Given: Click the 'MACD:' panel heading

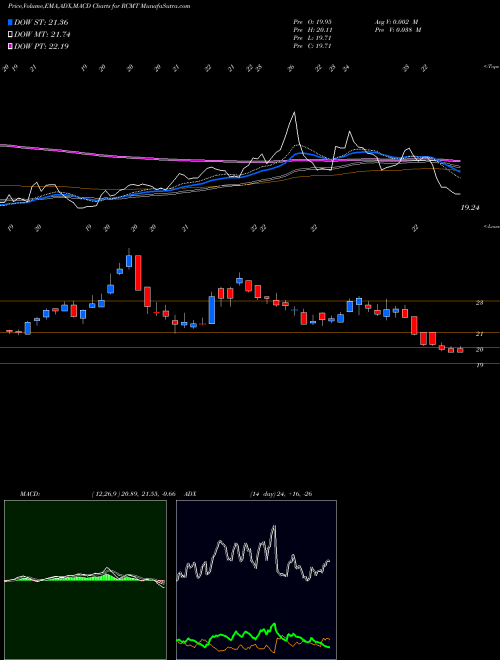Looking at the screenshot, I should [x=29, y=494].
